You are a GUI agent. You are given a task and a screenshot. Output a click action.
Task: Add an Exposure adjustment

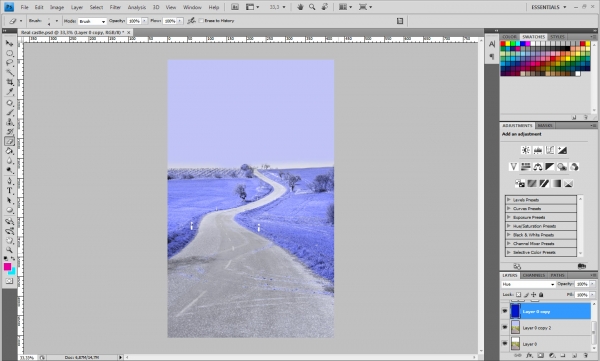(x=562, y=150)
